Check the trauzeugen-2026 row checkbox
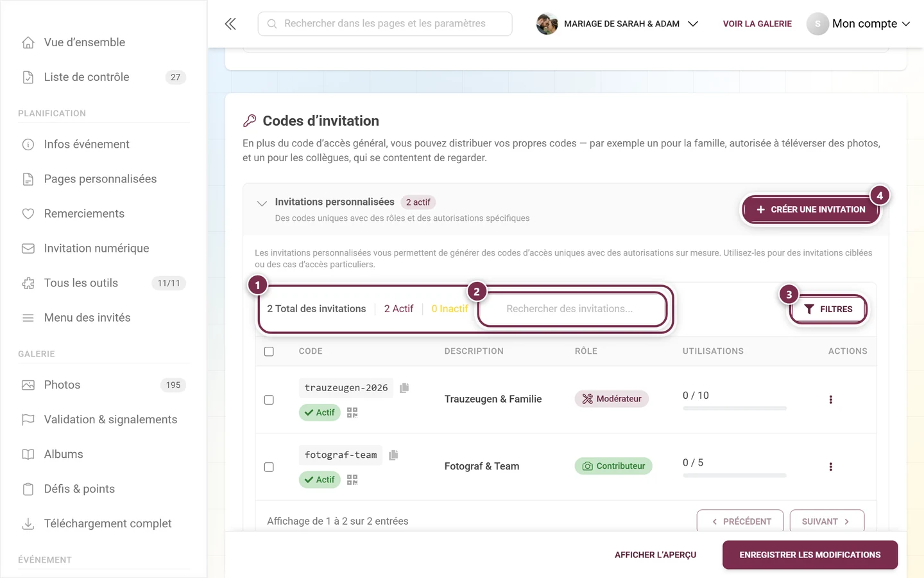The width and height of the screenshot is (924, 578). pos(269,399)
